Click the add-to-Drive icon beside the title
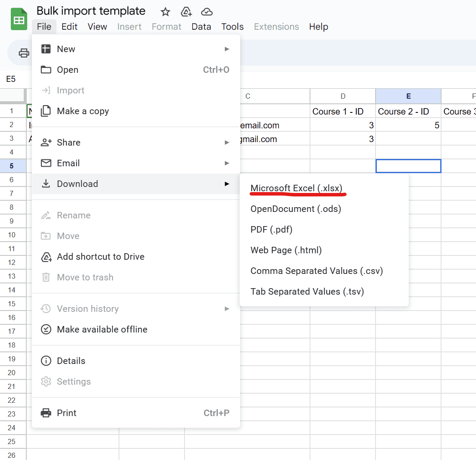Screen dimensions: 476x460 click(186, 12)
